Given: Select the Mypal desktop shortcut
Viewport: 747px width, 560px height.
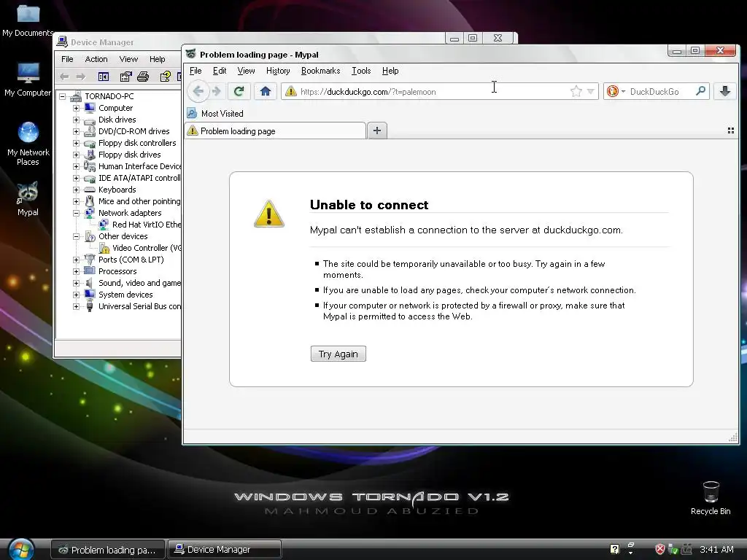Looking at the screenshot, I should point(28,198).
